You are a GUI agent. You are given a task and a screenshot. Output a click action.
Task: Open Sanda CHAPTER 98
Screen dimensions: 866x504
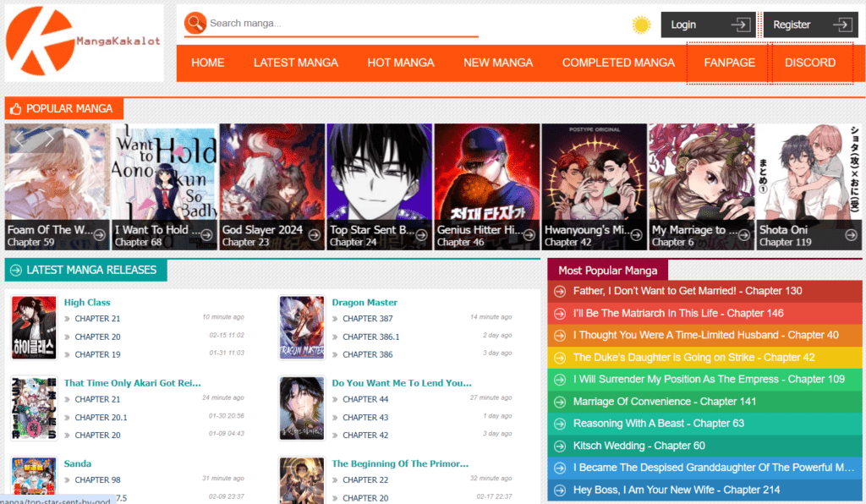[x=98, y=480]
